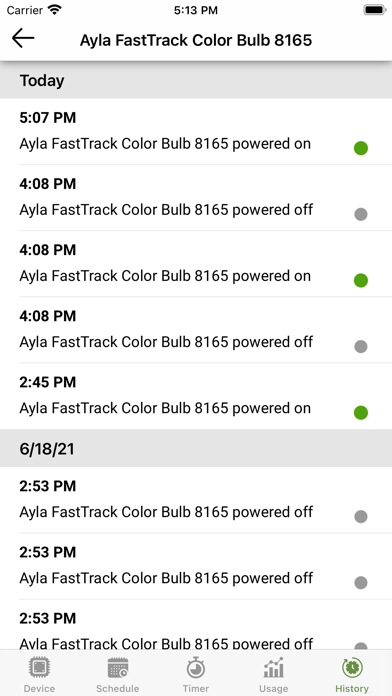Select the 5:07 PM powered on entry
392x696 pixels.
tap(196, 131)
